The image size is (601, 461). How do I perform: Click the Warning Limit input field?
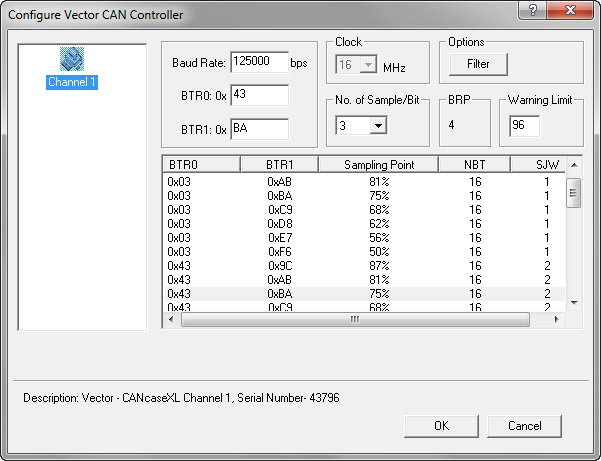[524, 126]
